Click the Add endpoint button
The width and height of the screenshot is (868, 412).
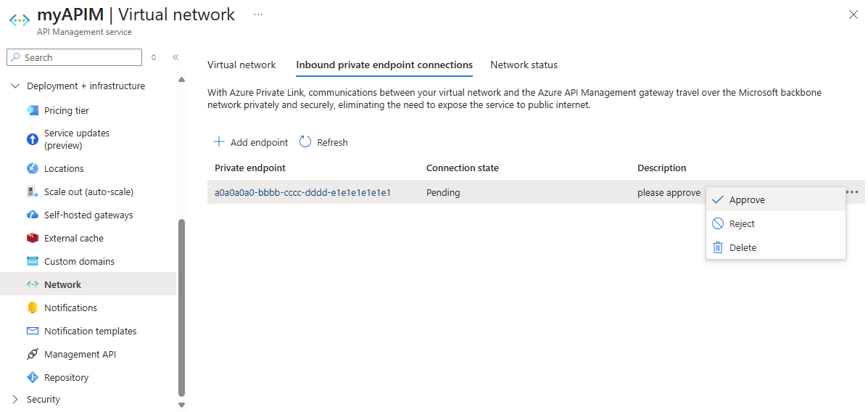[251, 142]
